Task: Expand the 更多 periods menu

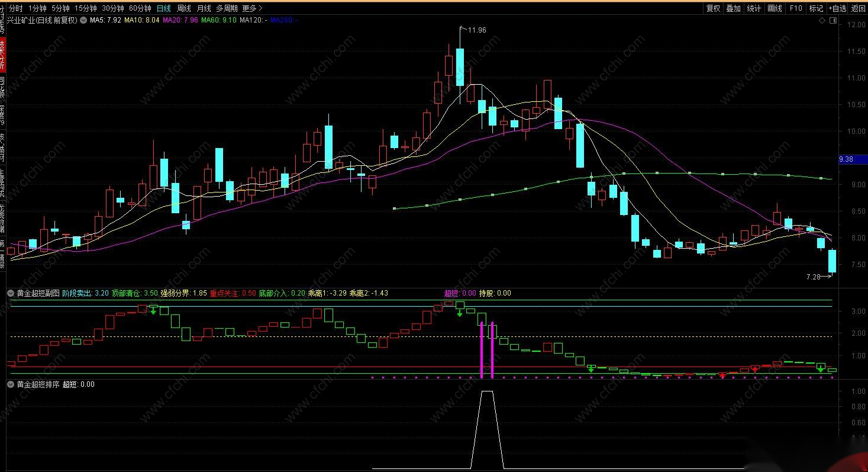Action: [253, 8]
